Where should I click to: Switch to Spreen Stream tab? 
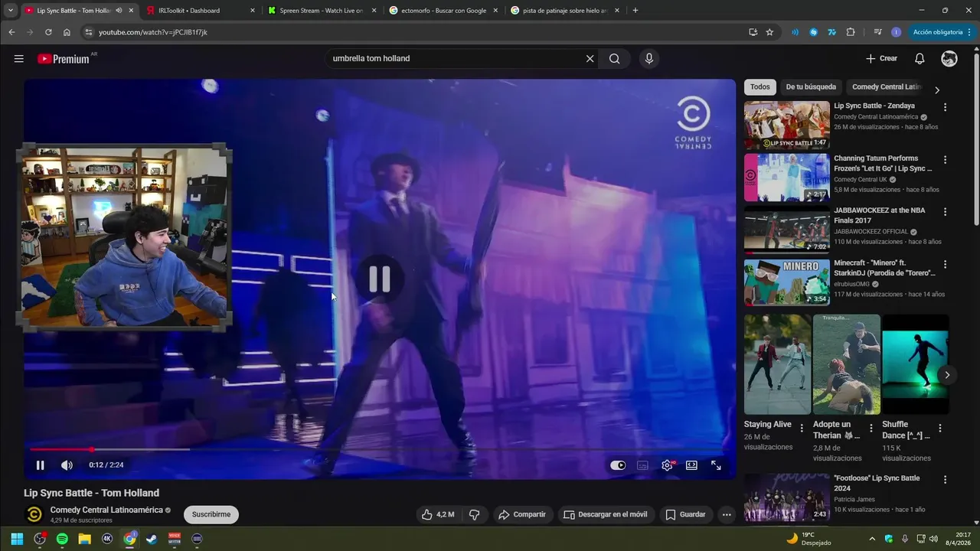tap(321, 11)
